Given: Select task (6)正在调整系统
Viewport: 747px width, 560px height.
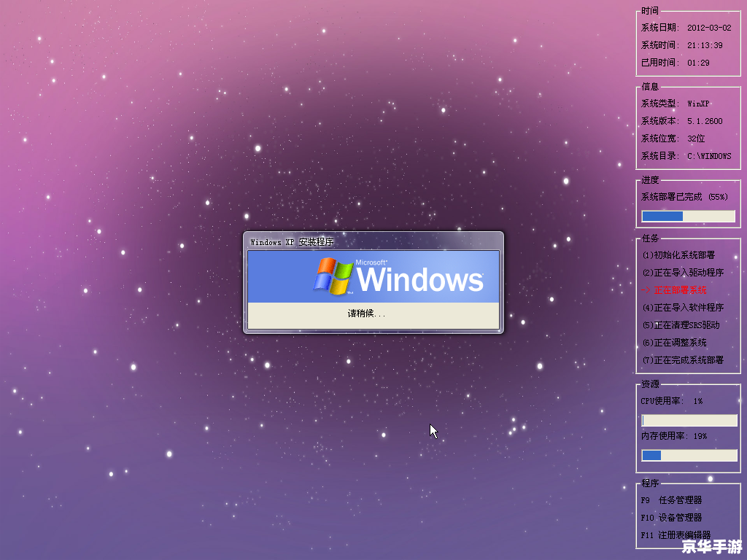Looking at the screenshot, I should [x=675, y=343].
